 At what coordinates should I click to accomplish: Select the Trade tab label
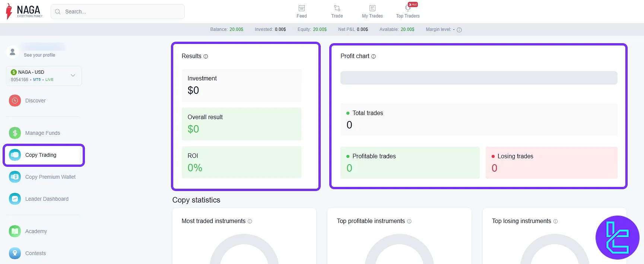pos(337,16)
